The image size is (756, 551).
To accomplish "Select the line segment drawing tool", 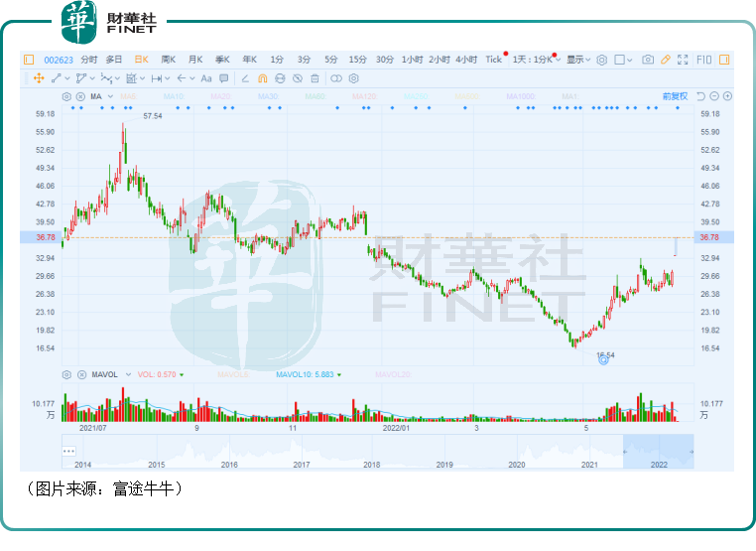I will click(x=56, y=78).
